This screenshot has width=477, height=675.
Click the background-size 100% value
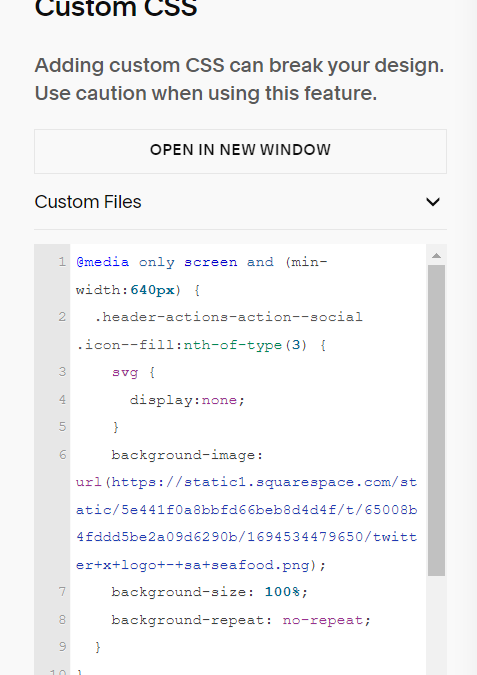(x=282, y=592)
